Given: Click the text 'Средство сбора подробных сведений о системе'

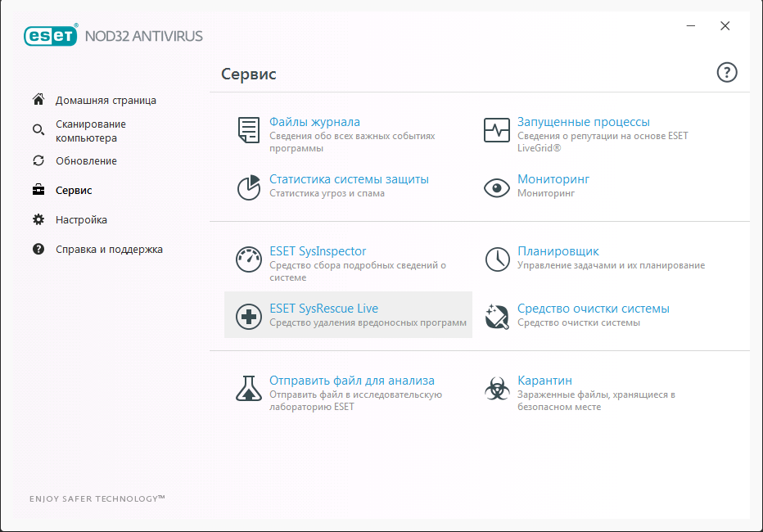Looking at the screenshot, I should tap(358, 272).
